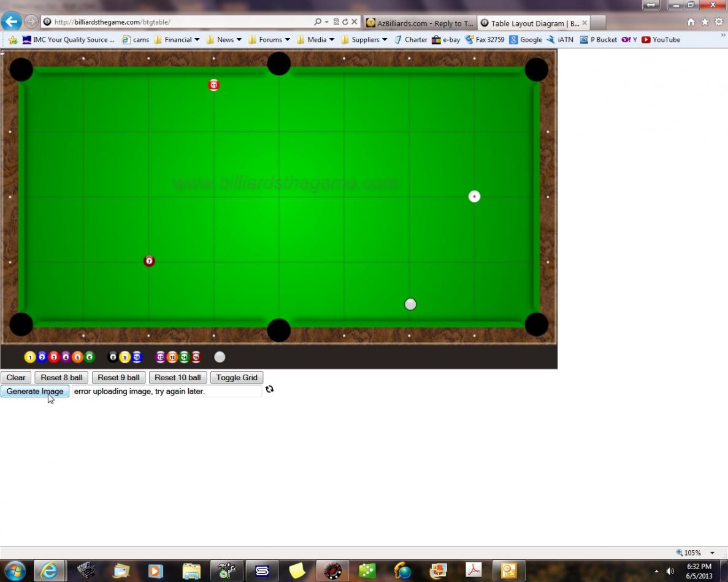The height and width of the screenshot is (582, 728).
Task: Pick the yellow 1 ball from tray
Action: point(30,357)
